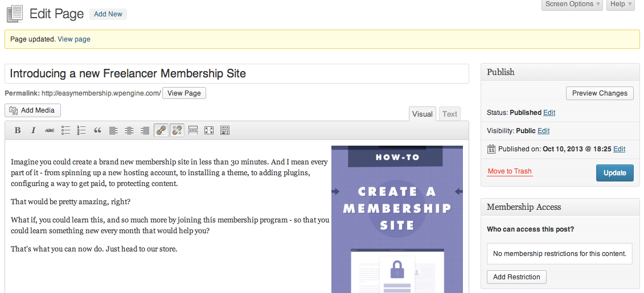Open the Help dropdown panel
This screenshot has height=293, width=644.
(620, 5)
